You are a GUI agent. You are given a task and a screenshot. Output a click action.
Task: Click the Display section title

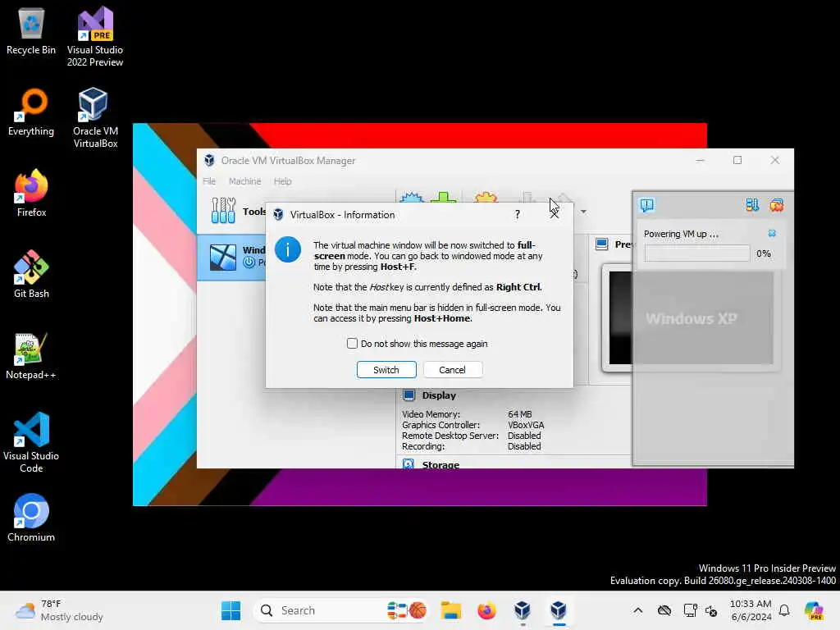(x=439, y=395)
